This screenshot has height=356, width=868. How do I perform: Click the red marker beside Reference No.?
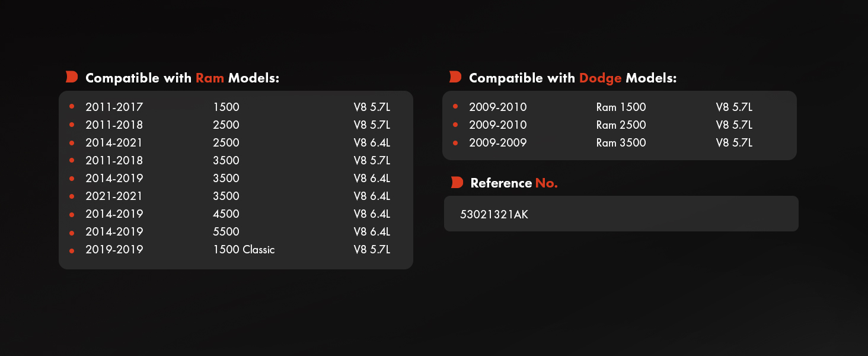pyautogui.click(x=457, y=183)
